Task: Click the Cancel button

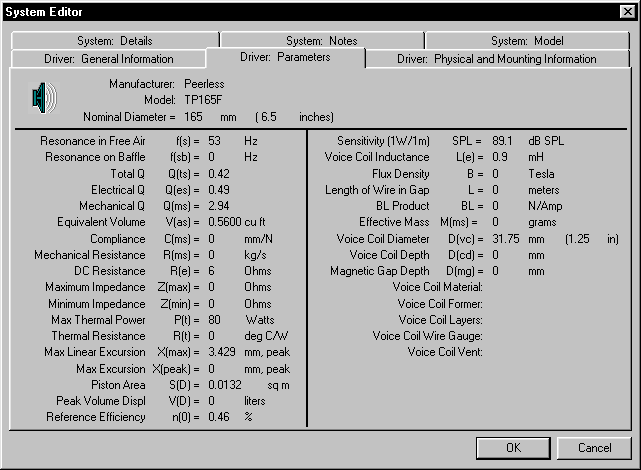Action: (x=594, y=448)
